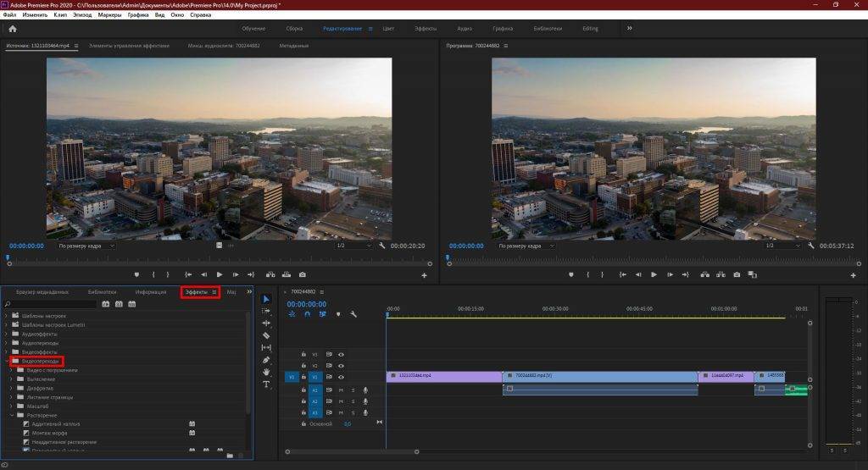This screenshot has width=868, height=470.
Task: Choose the Pen tool in the tools panel
Action: point(266,360)
